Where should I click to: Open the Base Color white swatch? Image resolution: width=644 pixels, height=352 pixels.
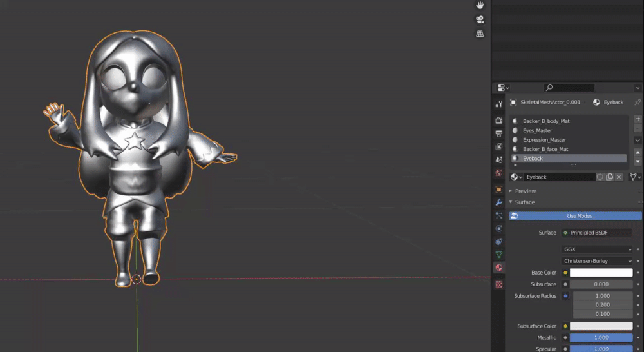pos(601,273)
